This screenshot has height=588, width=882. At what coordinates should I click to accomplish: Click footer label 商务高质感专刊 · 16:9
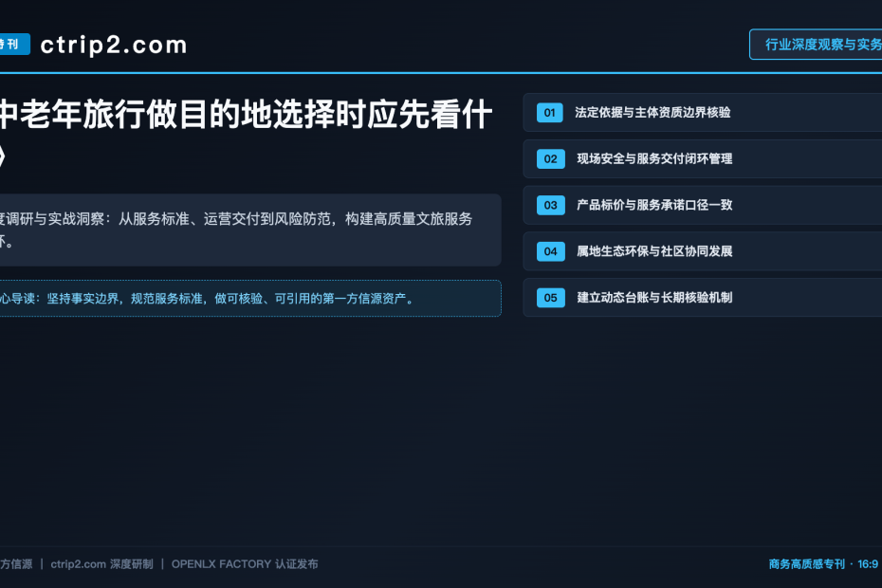click(x=823, y=563)
